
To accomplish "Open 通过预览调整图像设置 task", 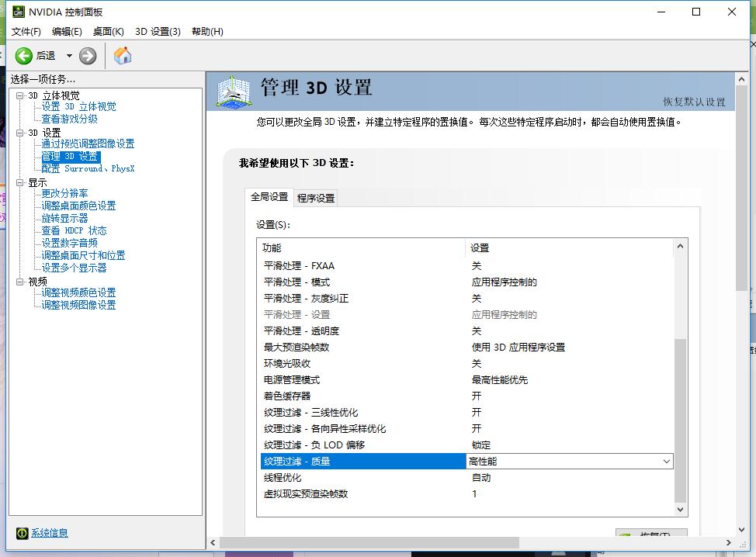I will 88,144.
